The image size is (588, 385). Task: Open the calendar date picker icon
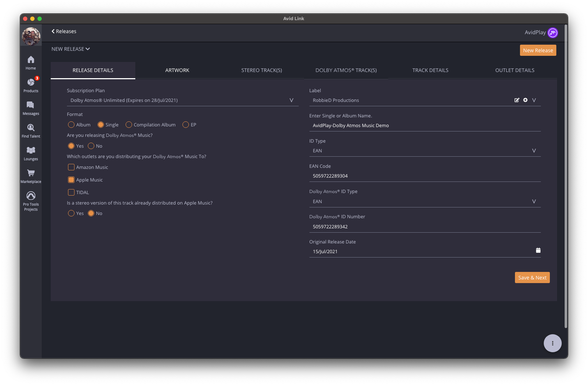(x=538, y=250)
